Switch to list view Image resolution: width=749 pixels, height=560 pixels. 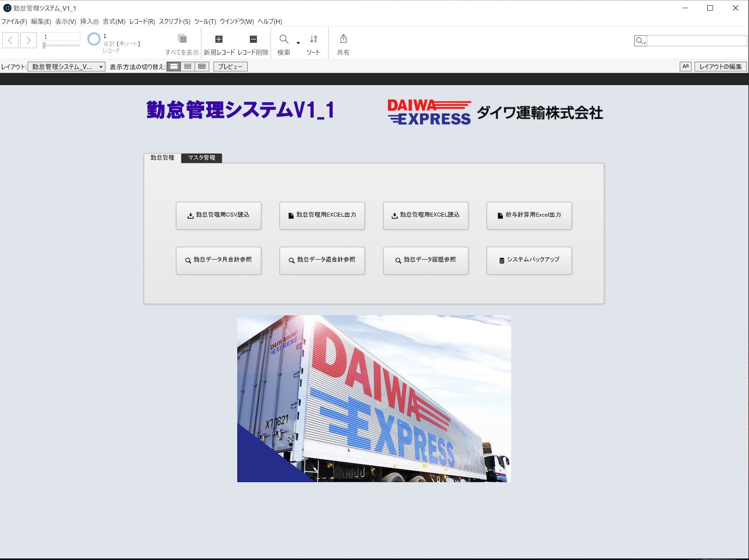[x=188, y=66]
